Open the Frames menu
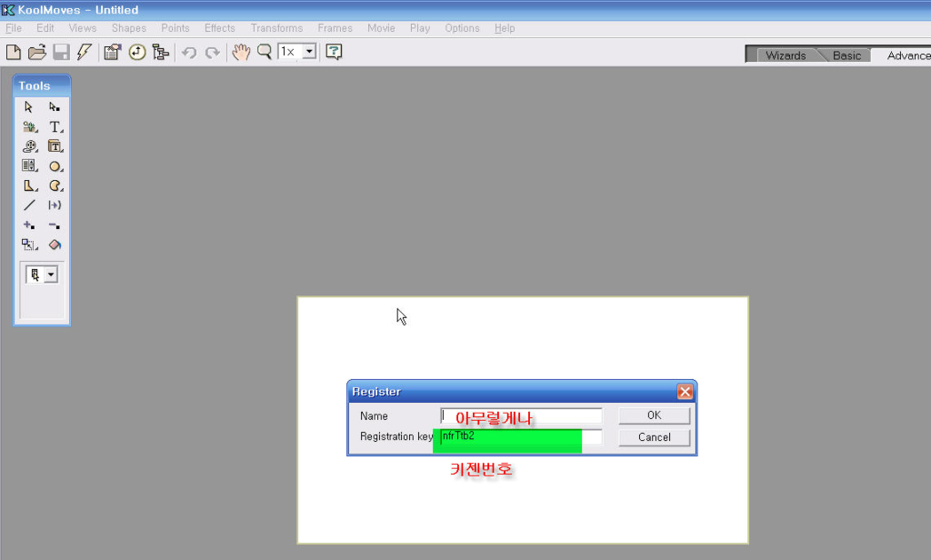The image size is (931, 560). click(335, 28)
